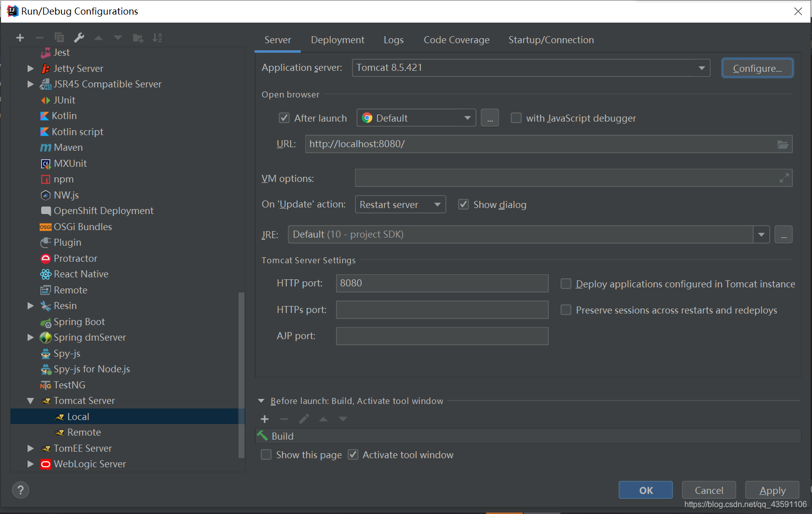Click the sort configurations alphabetically icon

158,38
